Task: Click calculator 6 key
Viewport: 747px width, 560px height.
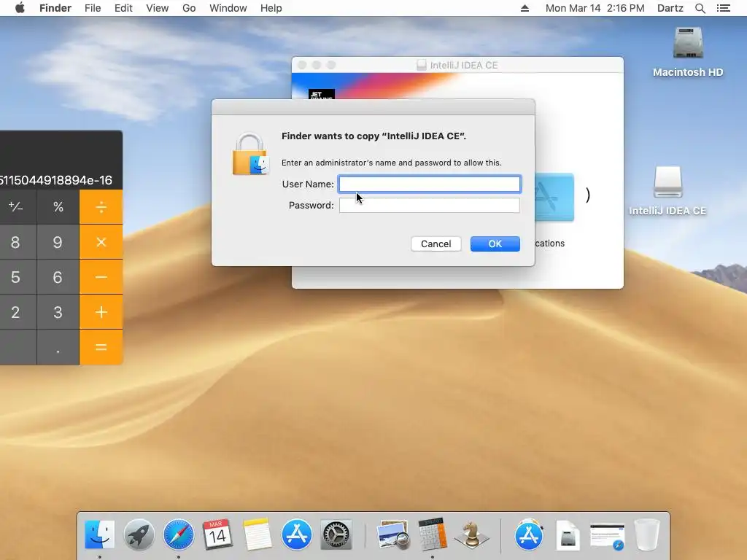Action: (x=58, y=277)
